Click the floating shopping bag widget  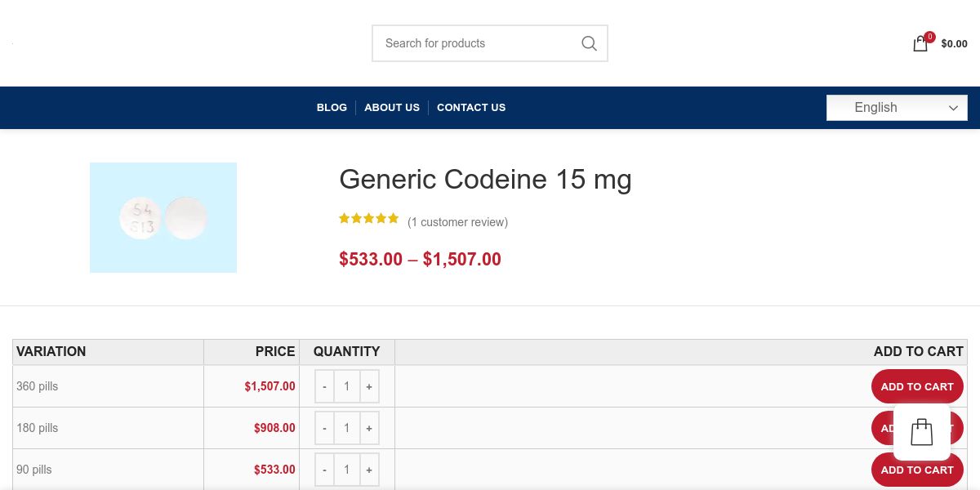pyautogui.click(x=921, y=432)
